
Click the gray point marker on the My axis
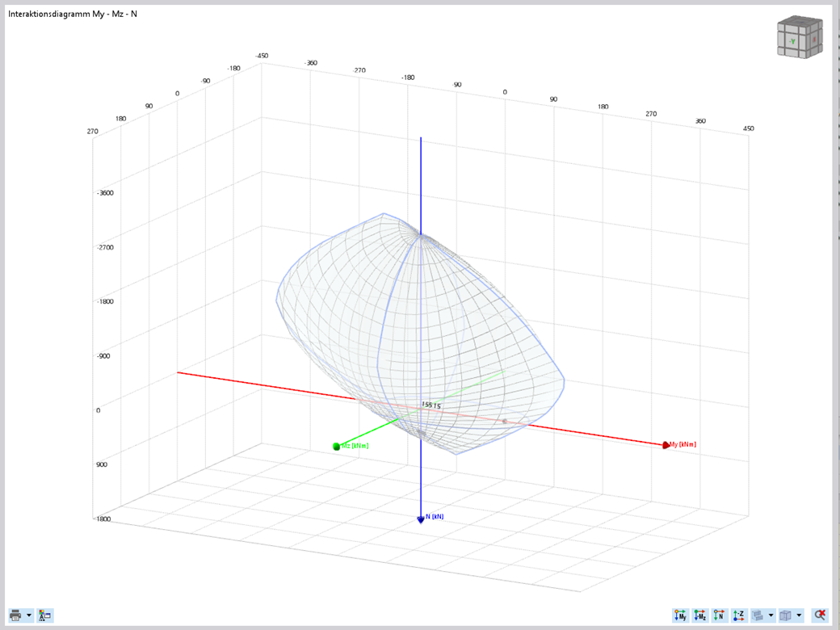tap(506, 419)
